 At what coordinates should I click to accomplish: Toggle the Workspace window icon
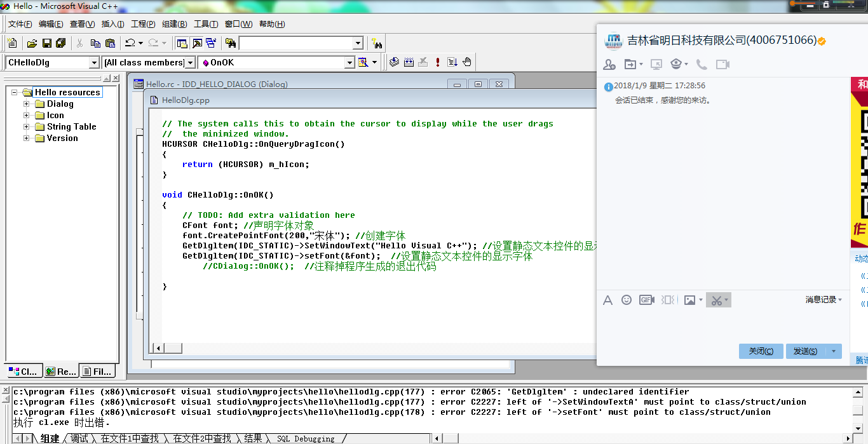click(x=182, y=43)
